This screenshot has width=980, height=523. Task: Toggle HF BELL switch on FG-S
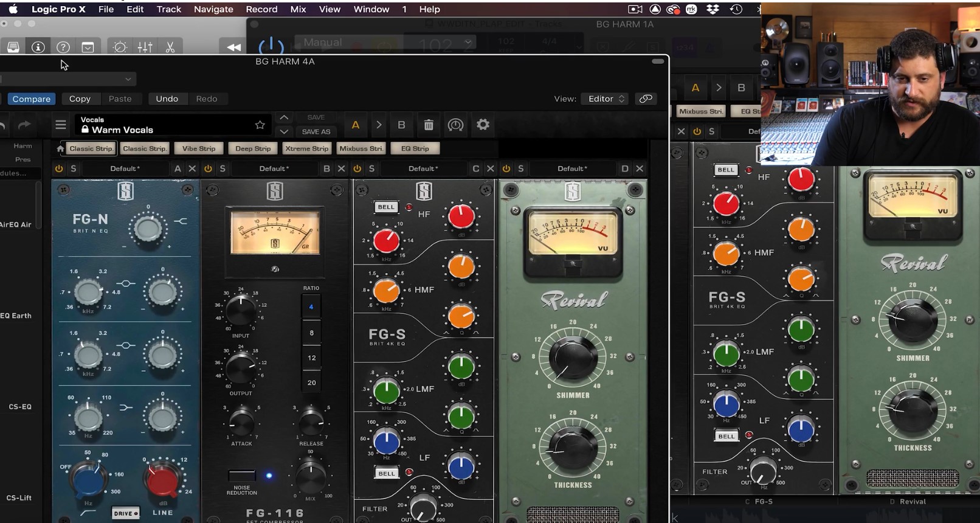point(386,207)
